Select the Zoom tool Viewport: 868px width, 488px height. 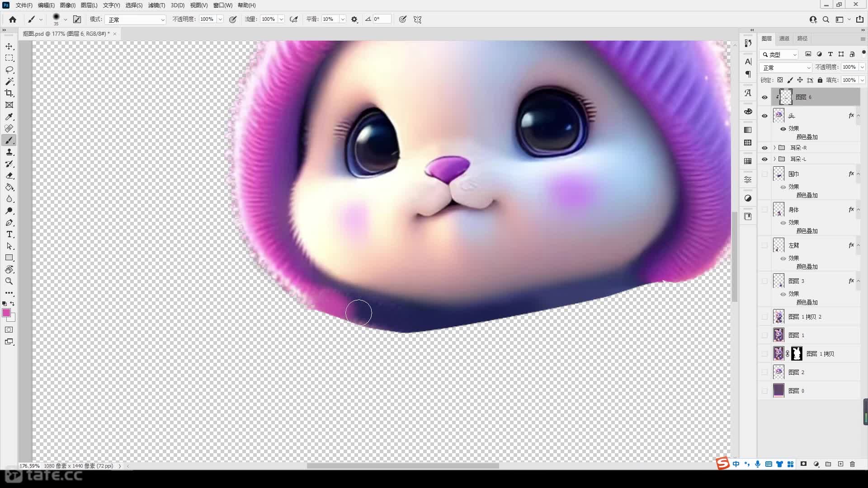(x=9, y=281)
